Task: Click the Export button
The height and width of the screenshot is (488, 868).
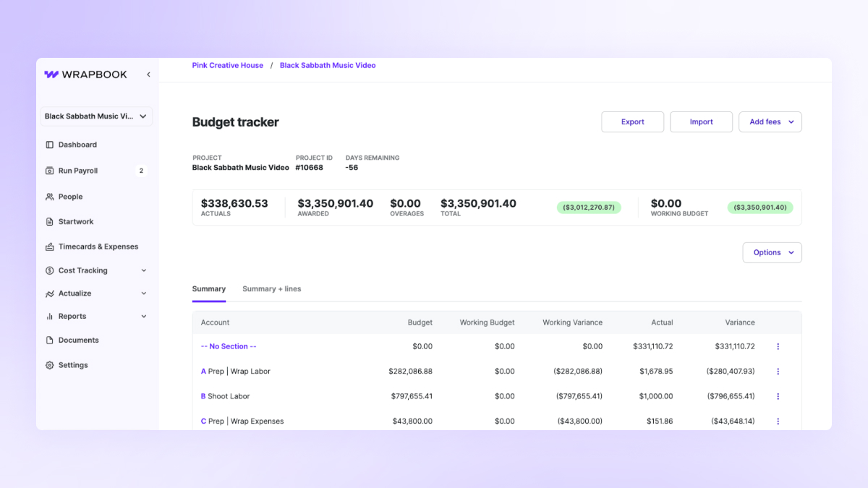Action: click(633, 122)
